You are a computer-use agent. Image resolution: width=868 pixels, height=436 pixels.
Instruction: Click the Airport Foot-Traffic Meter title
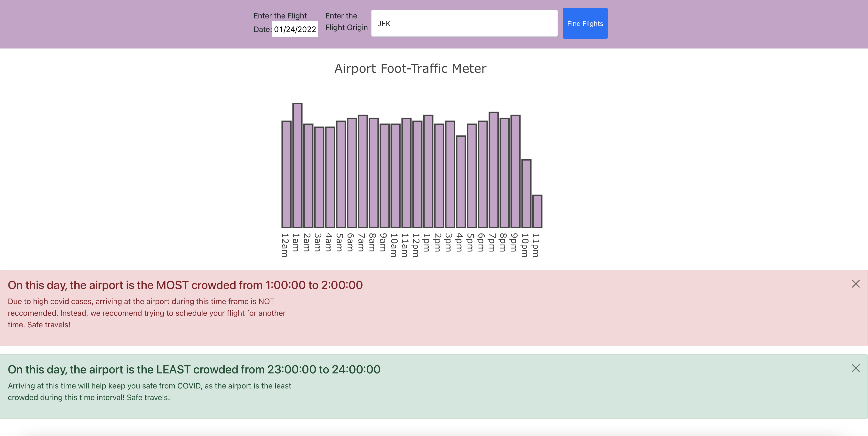pos(410,68)
